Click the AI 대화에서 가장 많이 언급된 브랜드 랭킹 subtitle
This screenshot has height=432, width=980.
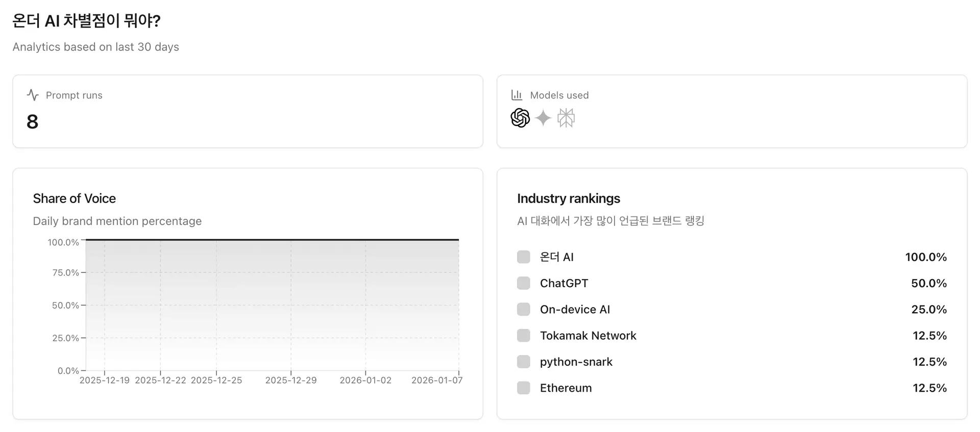point(611,221)
